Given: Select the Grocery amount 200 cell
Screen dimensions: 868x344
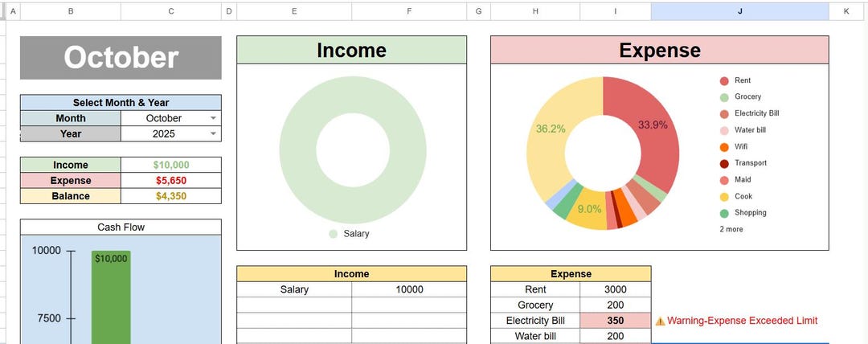Looking at the screenshot, I should pyautogui.click(x=616, y=305).
